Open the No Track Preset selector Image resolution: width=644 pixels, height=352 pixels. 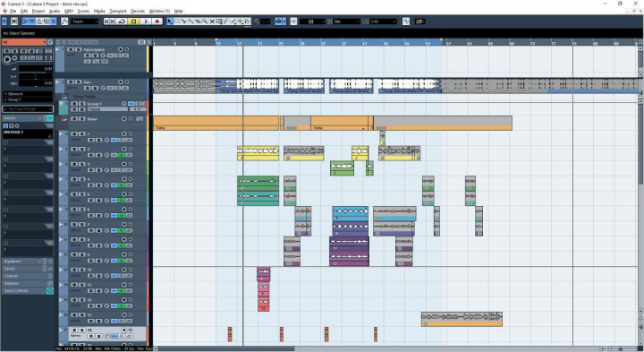(28, 109)
